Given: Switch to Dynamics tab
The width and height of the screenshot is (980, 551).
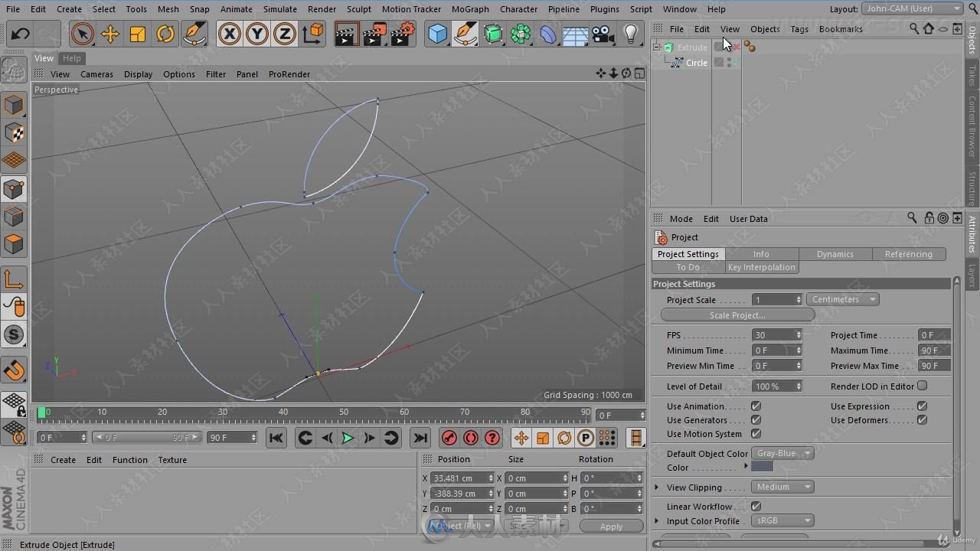Looking at the screenshot, I should [835, 254].
